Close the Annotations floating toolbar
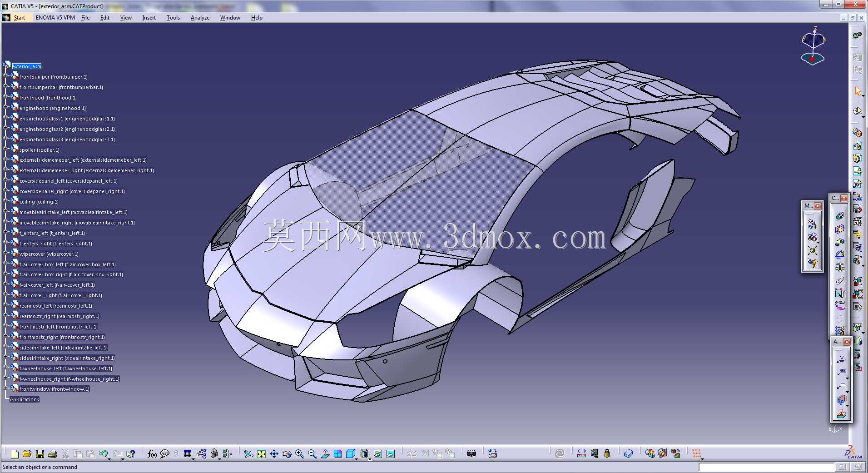This screenshot has width=868, height=473. [847, 342]
